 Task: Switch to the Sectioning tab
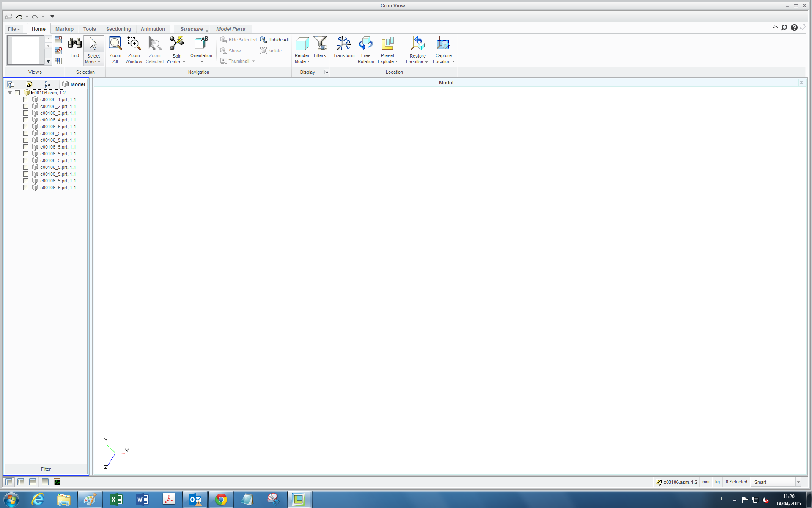(x=118, y=29)
